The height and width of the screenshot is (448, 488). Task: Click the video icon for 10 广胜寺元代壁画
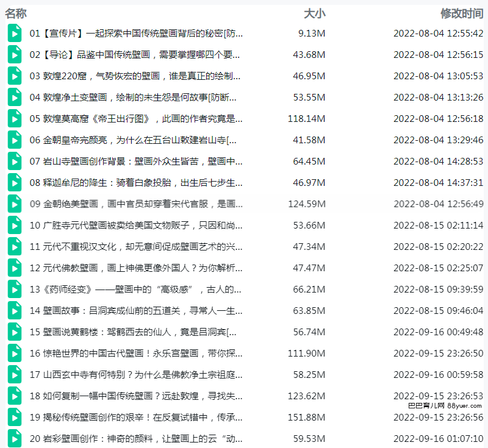[14, 225]
